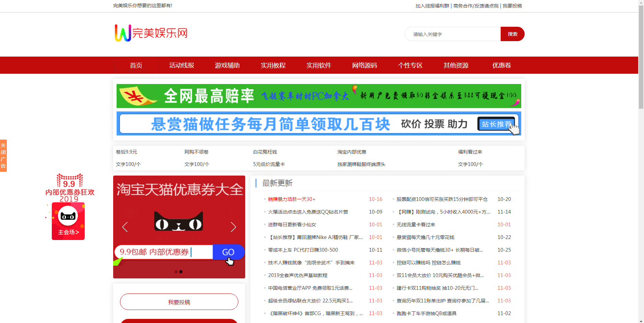
Task: Open the 活动线报 section
Action: point(181,65)
